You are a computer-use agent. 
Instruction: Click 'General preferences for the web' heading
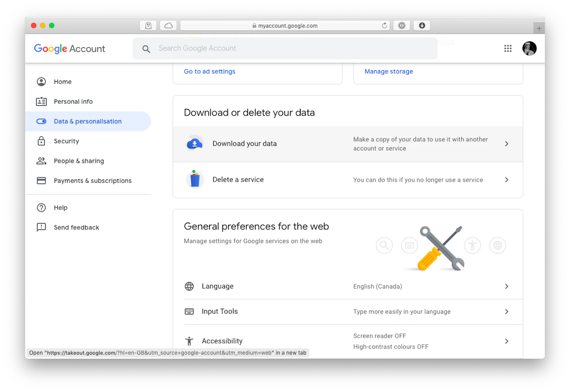click(256, 226)
